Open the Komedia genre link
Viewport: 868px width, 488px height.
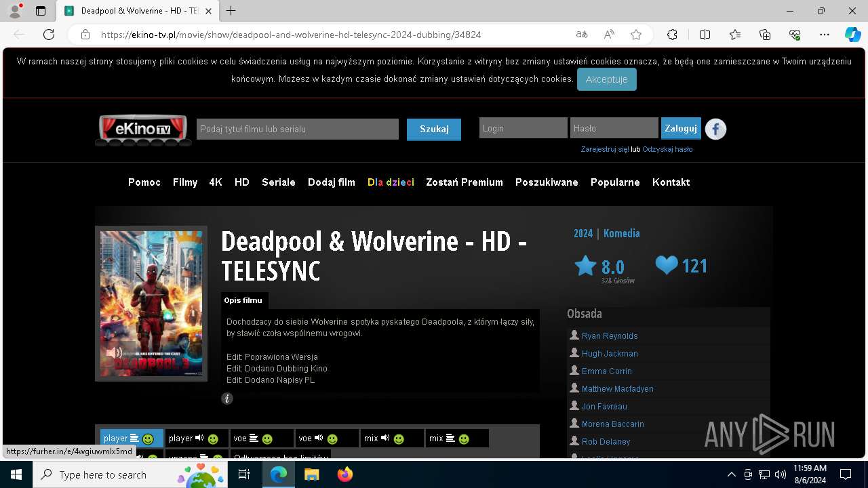621,233
